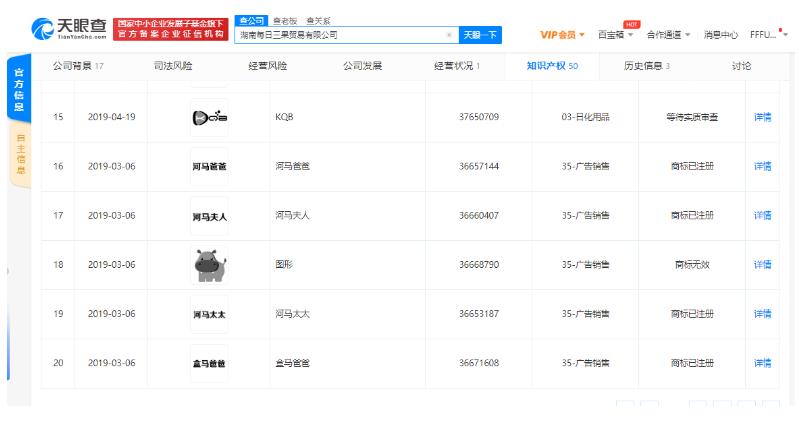799x424 pixels.
Task: Open the hippo graphic trademark image
Action: point(209,265)
